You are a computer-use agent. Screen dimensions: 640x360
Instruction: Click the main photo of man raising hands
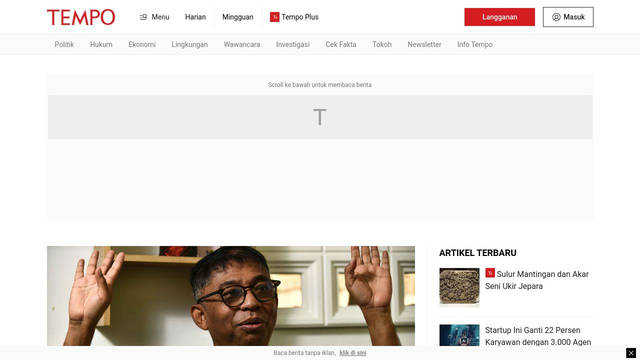coord(231,296)
